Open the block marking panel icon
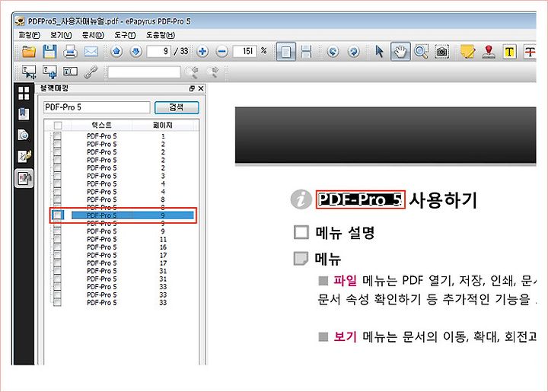The width and height of the screenshot is (548, 392). (x=24, y=178)
